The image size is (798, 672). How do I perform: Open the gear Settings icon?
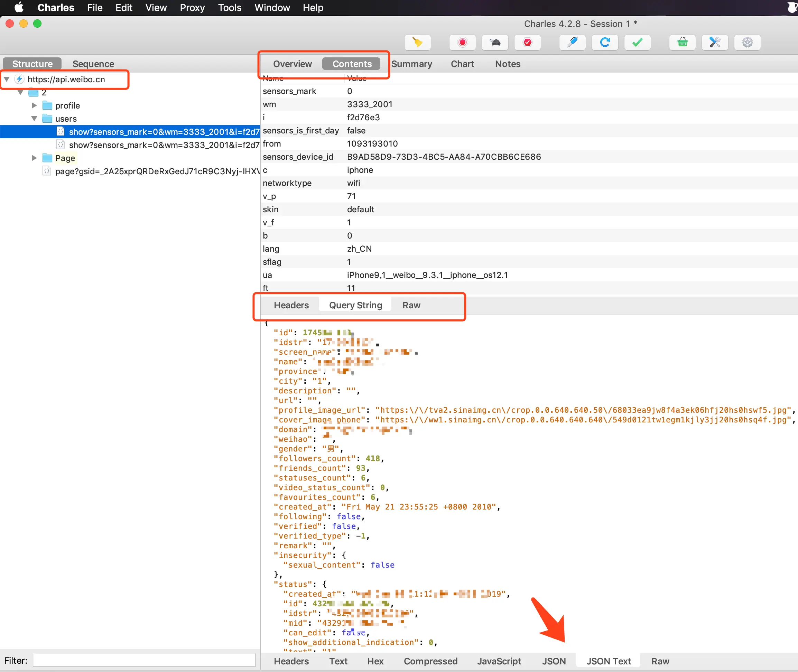747,42
